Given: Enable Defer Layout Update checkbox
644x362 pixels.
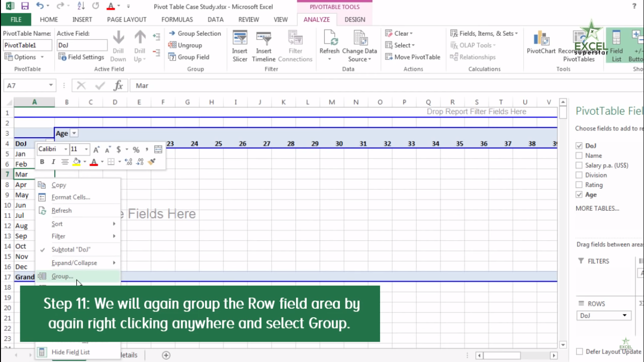Looking at the screenshot, I should [579, 352].
